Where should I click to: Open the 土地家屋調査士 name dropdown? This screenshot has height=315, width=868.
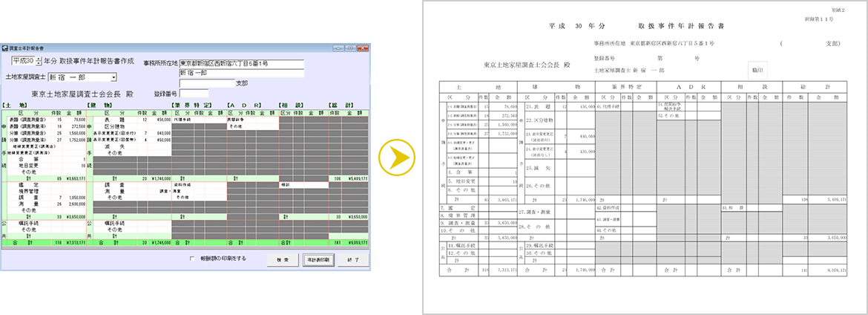(114, 77)
